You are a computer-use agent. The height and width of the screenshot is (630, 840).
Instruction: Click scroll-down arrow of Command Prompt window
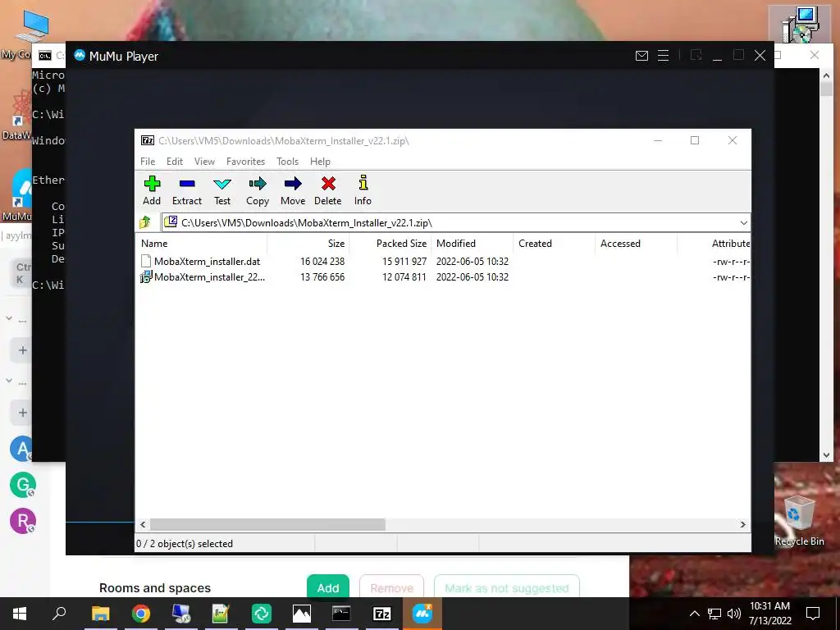(x=826, y=454)
